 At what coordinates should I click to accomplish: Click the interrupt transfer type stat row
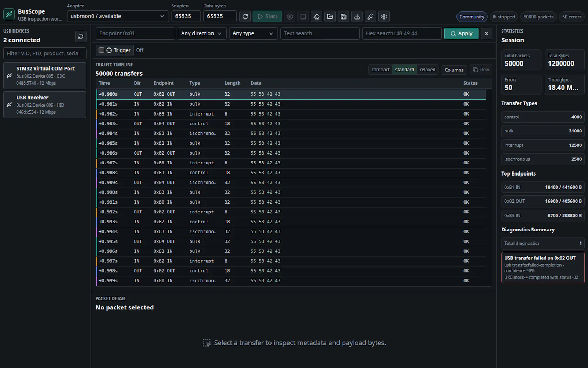[543, 145]
